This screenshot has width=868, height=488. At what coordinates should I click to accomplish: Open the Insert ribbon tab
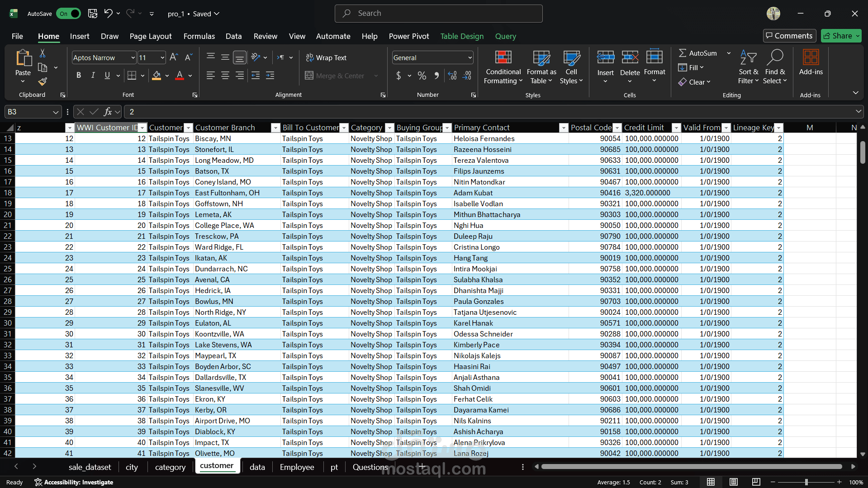point(80,36)
